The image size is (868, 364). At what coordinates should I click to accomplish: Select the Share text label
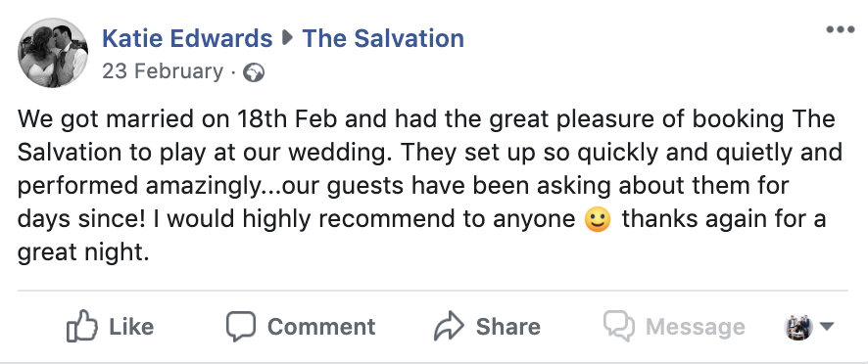coord(508,327)
